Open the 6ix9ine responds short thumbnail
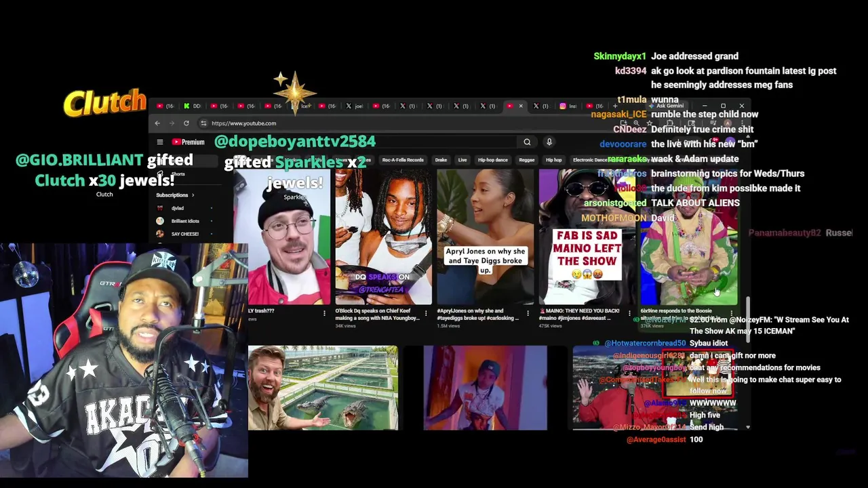Image resolution: width=868 pixels, height=488 pixels. [688, 237]
